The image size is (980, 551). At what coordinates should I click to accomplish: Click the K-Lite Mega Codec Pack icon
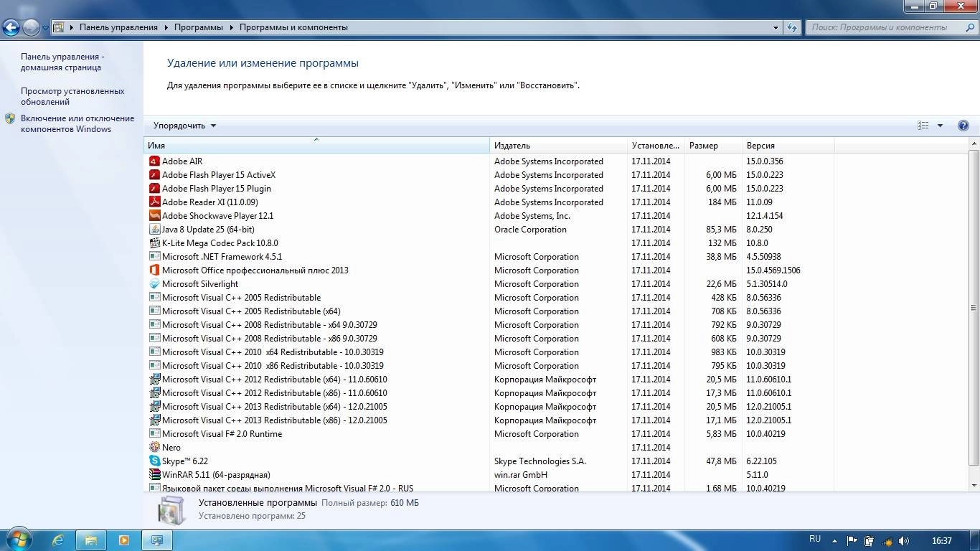click(x=154, y=243)
